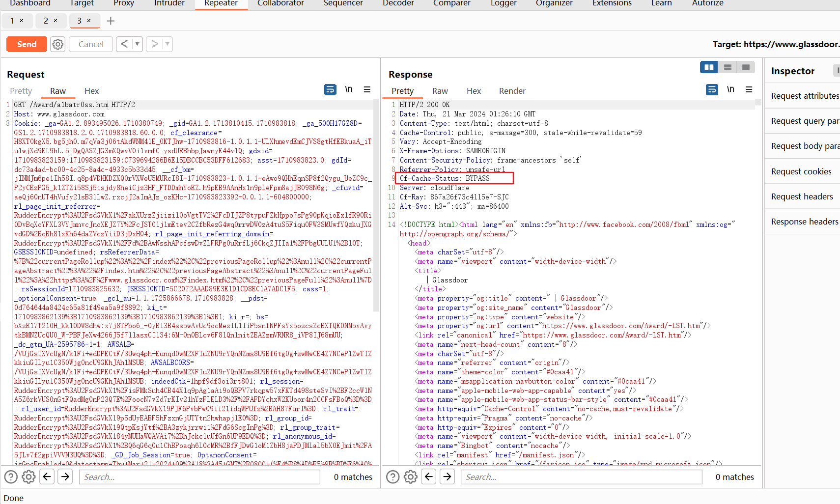Switch to Proxy tab
The image size is (840, 504).
click(x=124, y=3)
